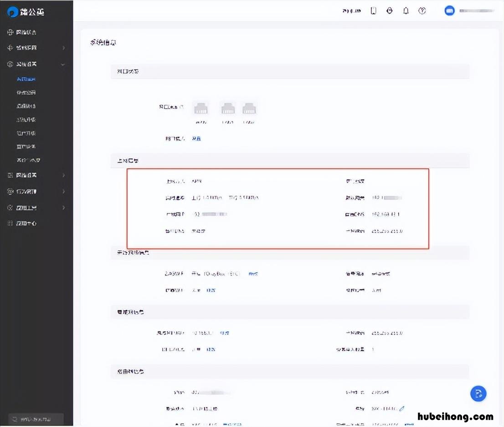Click the blue Pgy logo in sidebar

(x=13, y=12)
